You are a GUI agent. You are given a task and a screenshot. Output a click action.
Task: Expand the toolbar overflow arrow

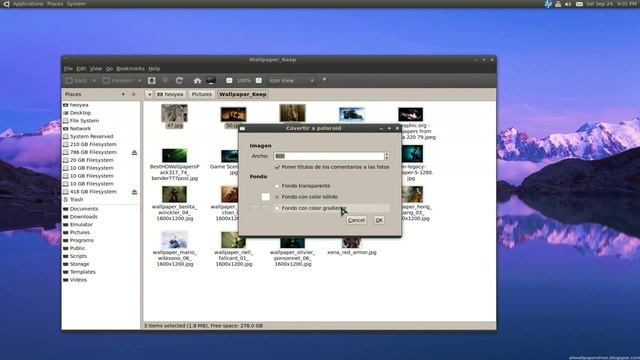coord(324,80)
